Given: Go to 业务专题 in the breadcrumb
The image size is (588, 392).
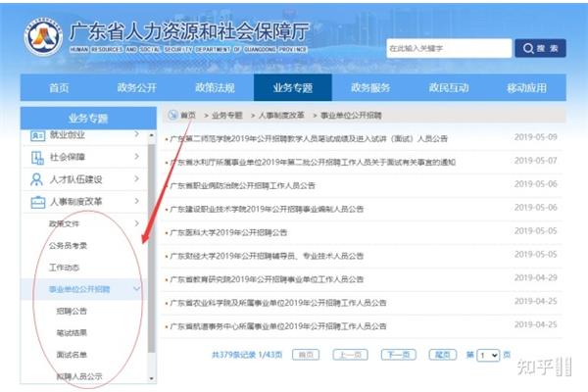Looking at the screenshot, I should [227, 116].
